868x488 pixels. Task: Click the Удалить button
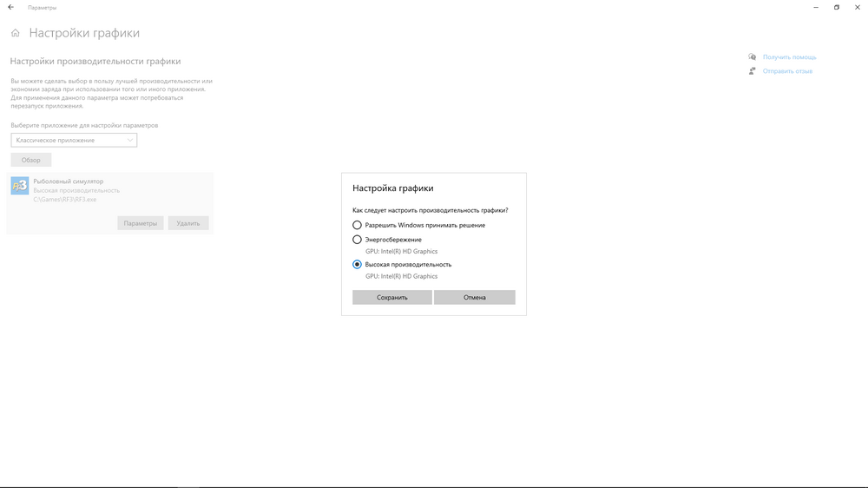pos(188,223)
